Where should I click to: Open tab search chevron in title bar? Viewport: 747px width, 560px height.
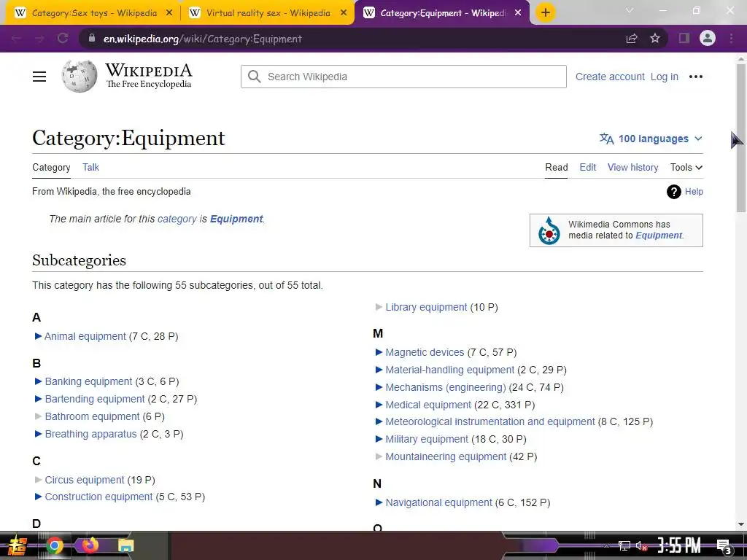click(x=630, y=10)
